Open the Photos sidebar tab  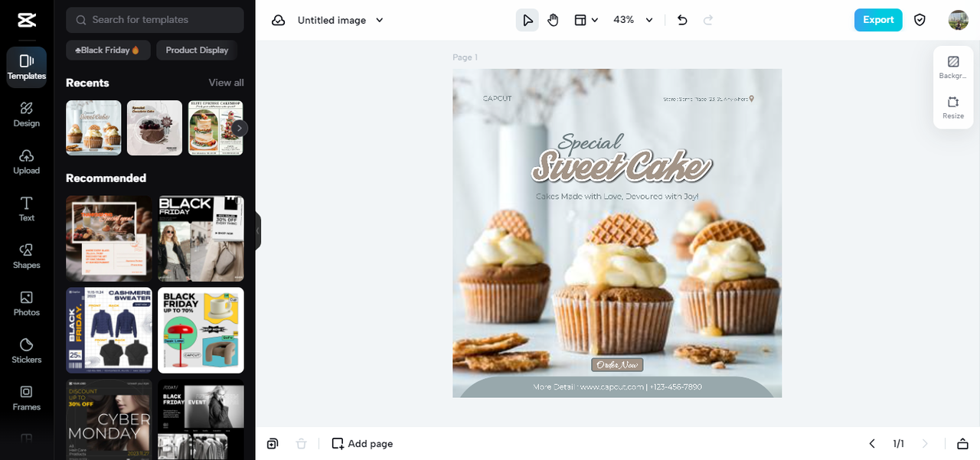(27, 303)
